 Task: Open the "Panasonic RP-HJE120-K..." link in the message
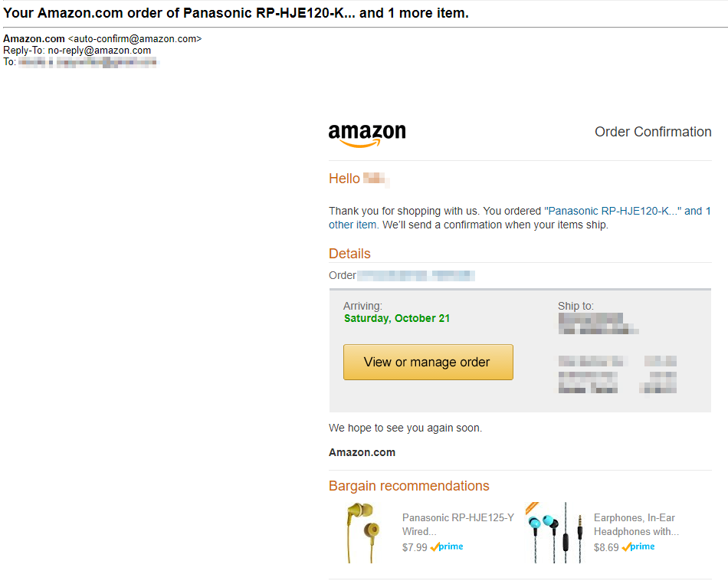pyautogui.click(x=612, y=211)
